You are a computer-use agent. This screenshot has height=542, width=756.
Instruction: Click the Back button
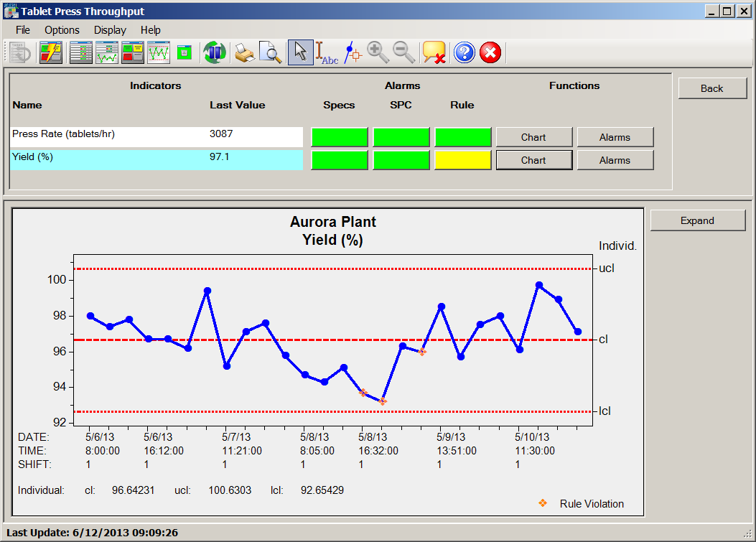pos(711,88)
